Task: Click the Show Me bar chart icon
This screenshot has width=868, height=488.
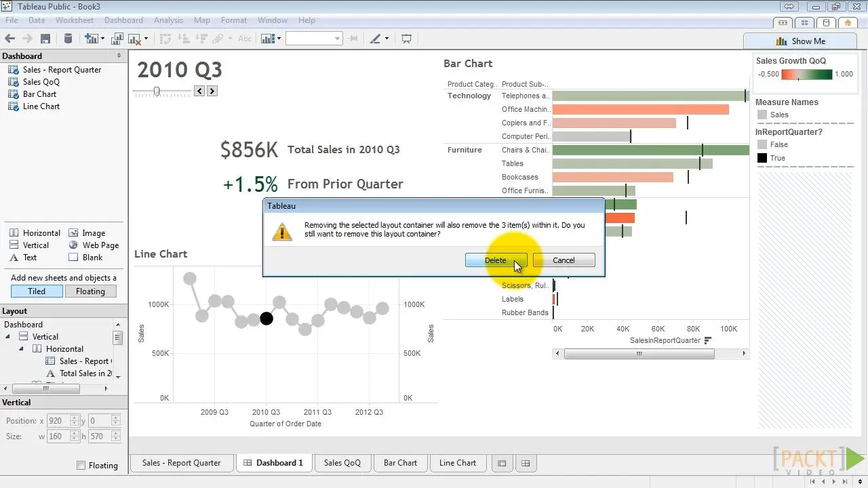Action: pyautogui.click(x=781, y=41)
